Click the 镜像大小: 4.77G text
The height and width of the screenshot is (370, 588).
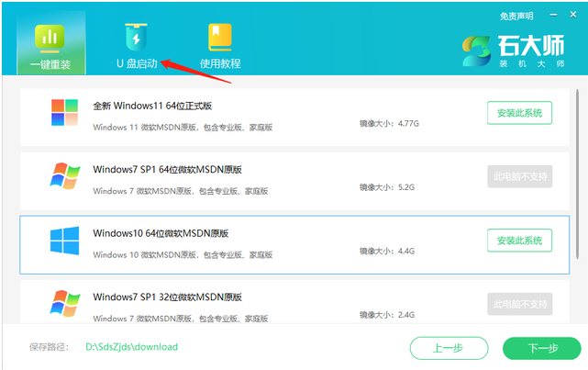coord(389,123)
